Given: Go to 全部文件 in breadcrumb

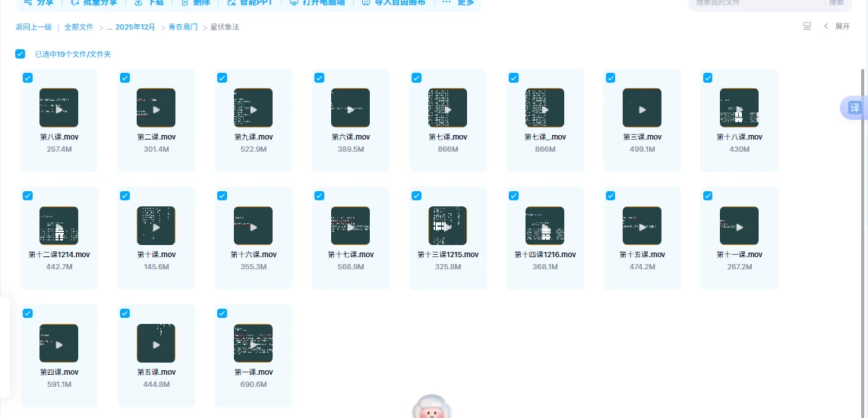Looking at the screenshot, I should 78,27.
